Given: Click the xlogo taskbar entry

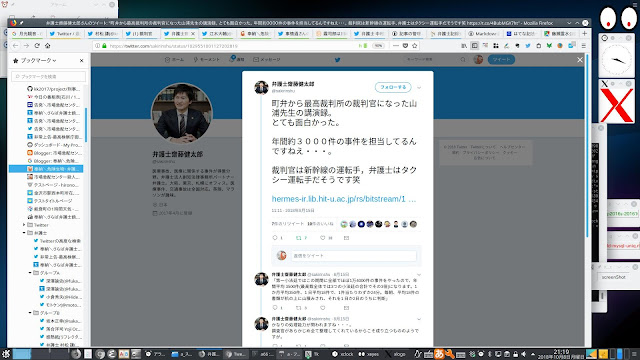Looking at the screenshot, I should point(396,354).
